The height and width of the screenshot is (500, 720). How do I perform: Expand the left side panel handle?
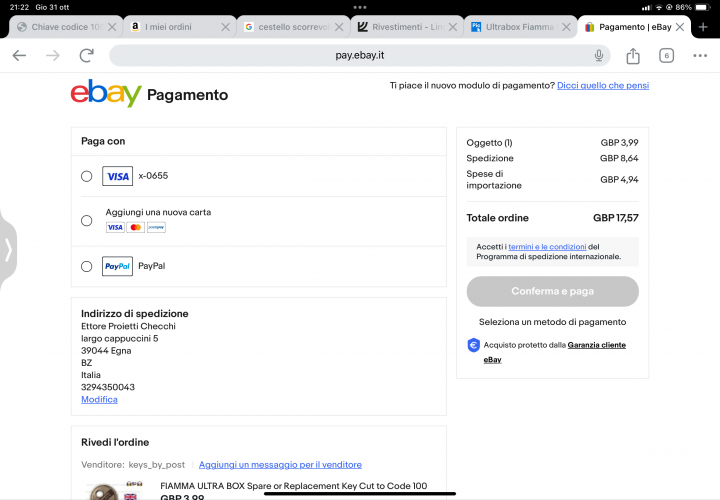(x=8, y=249)
